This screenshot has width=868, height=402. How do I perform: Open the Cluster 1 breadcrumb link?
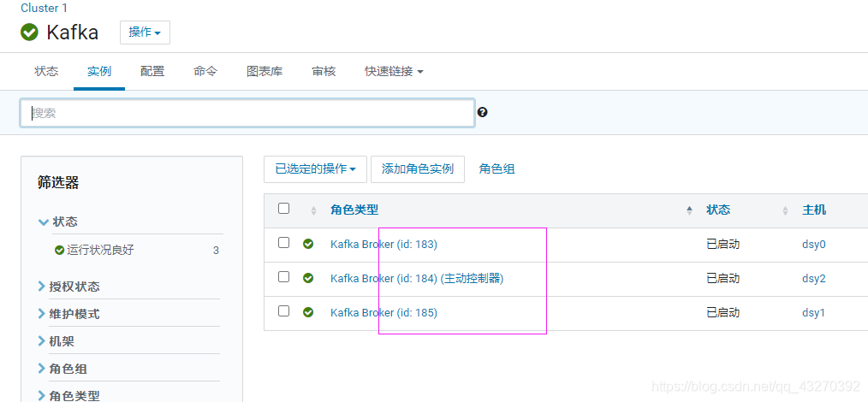45,9
